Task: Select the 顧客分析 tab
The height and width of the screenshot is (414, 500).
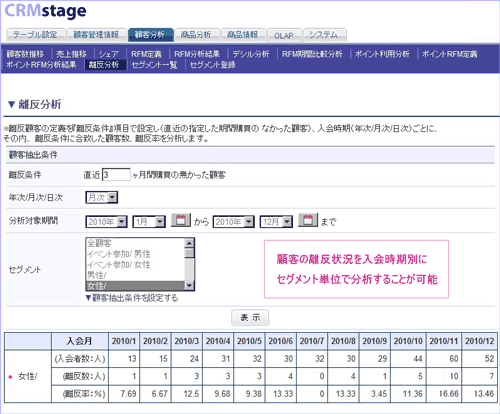Action: pyautogui.click(x=151, y=35)
